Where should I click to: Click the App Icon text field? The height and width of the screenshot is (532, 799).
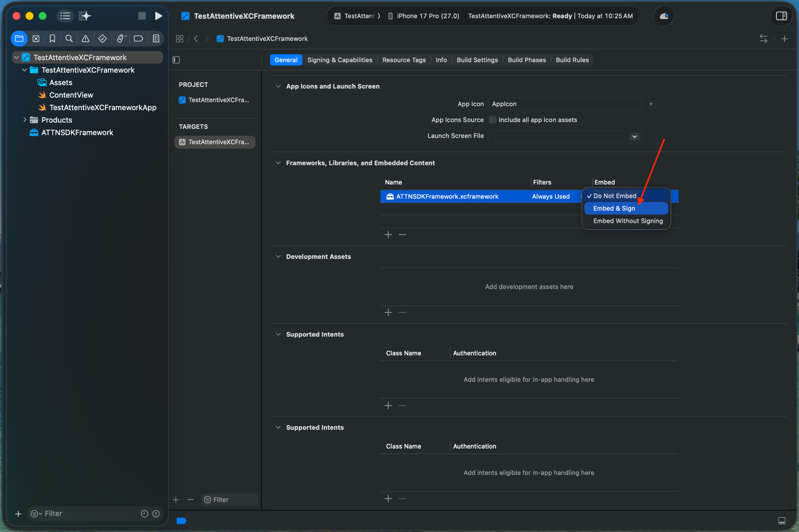point(565,104)
